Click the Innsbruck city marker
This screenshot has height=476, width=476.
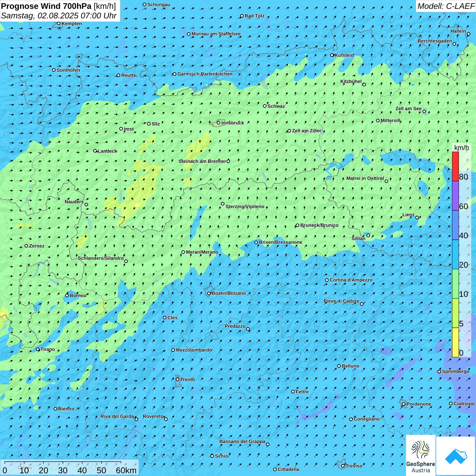click(219, 123)
